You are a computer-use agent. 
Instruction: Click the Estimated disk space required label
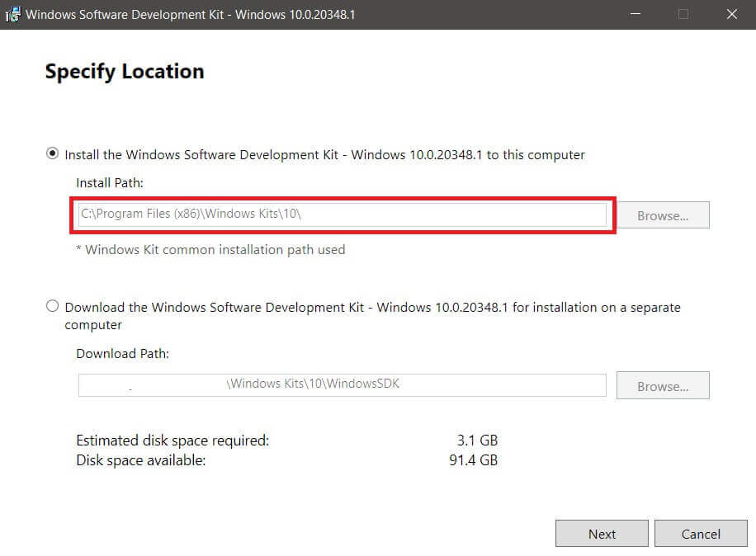pos(172,441)
